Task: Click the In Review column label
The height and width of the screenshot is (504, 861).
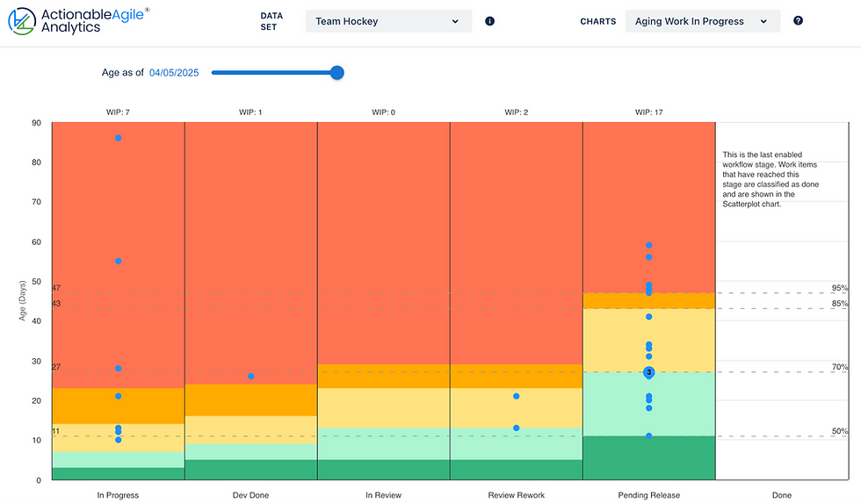Action: tap(383, 495)
